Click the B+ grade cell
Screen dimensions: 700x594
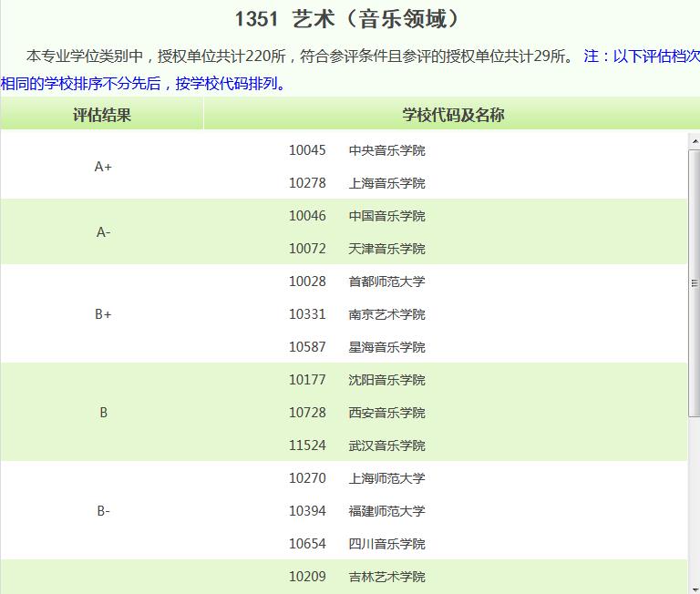[x=103, y=314]
